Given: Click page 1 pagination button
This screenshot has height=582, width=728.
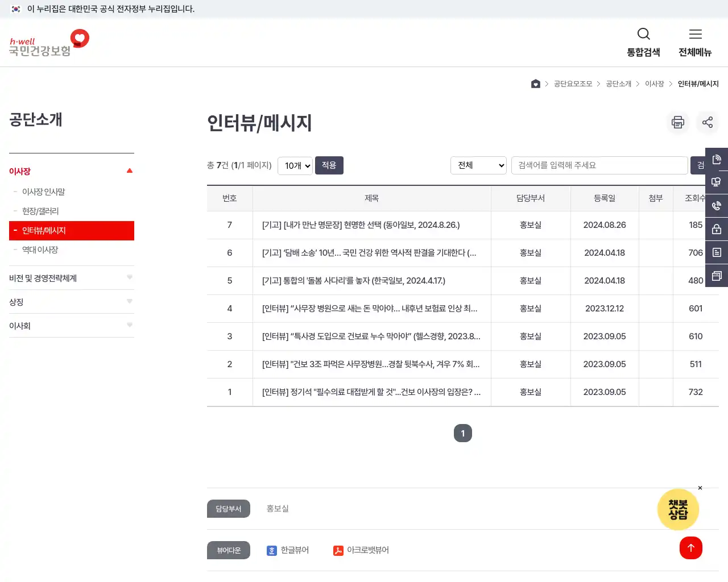Looking at the screenshot, I should pyautogui.click(x=463, y=433).
